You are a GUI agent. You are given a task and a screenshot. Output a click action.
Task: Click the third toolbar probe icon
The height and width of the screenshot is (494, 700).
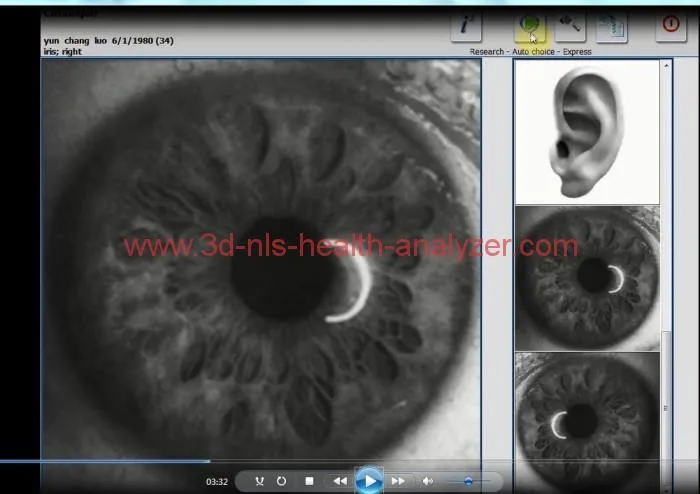tap(570, 26)
